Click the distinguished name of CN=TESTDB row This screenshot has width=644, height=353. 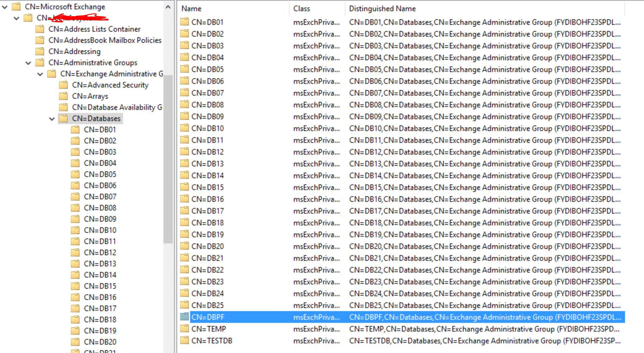(484, 341)
